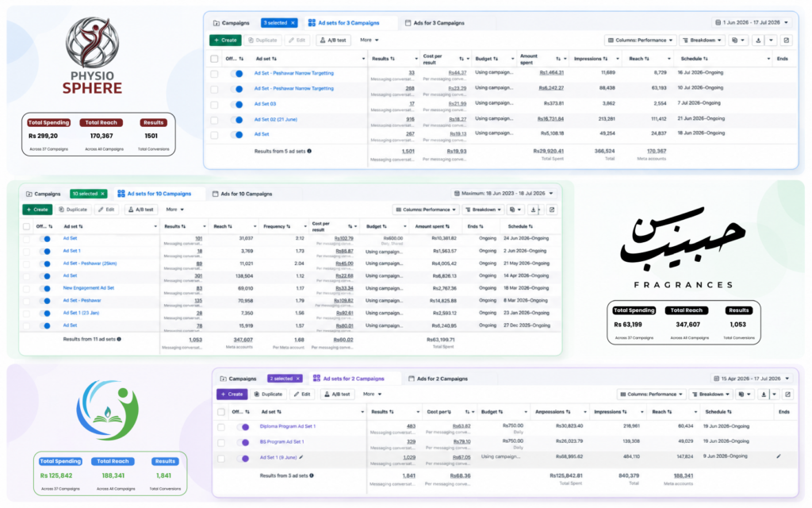Open the "Ad Set 02 (21 June)" link
The width and height of the screenshot is (812, 508).
coord(275,120)
